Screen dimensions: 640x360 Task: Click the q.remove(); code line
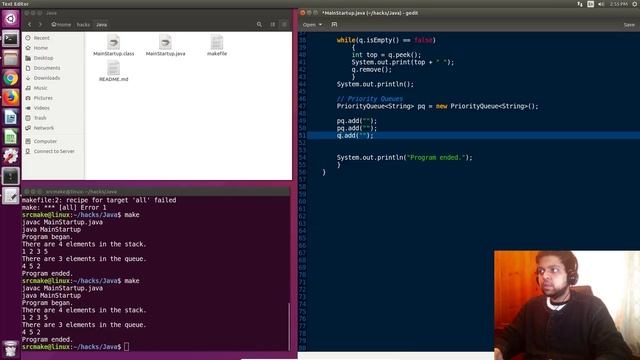point(371,69)
